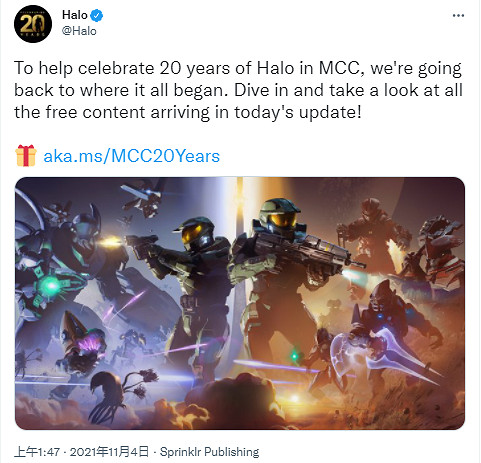The height and width of the screenshot is (463, 481).
Task: Click the 上午1:47 tweet timestamp
Action: (x=37, y=452)
